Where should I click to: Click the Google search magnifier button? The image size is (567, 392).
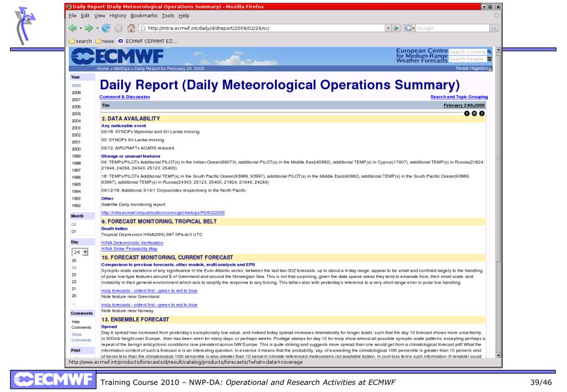click(494, 28)
